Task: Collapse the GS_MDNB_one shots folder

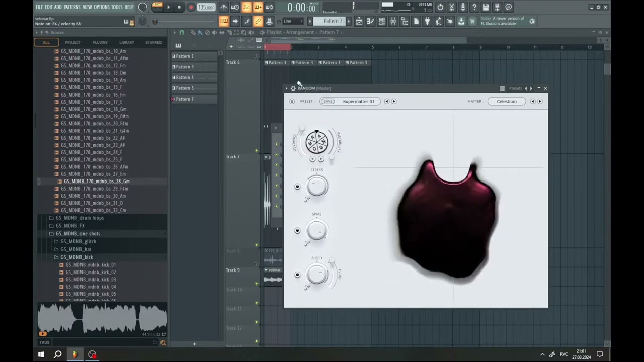Action: tap(77, 233)
